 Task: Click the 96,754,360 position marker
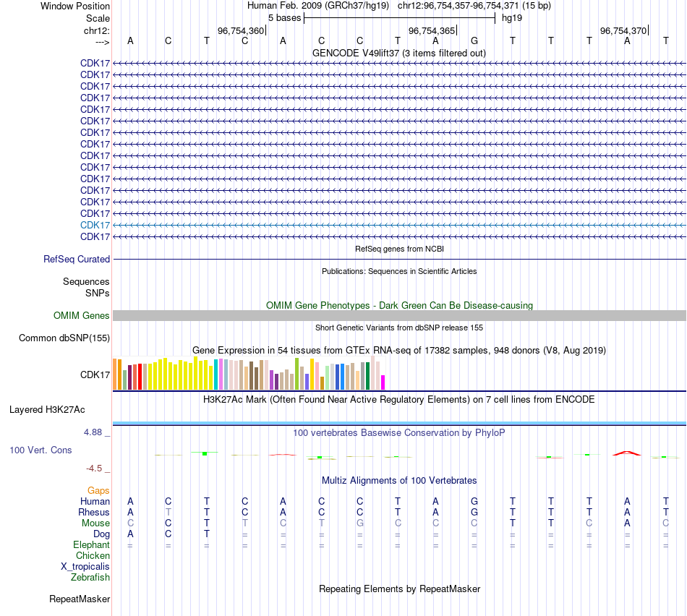tap(241, 30)
